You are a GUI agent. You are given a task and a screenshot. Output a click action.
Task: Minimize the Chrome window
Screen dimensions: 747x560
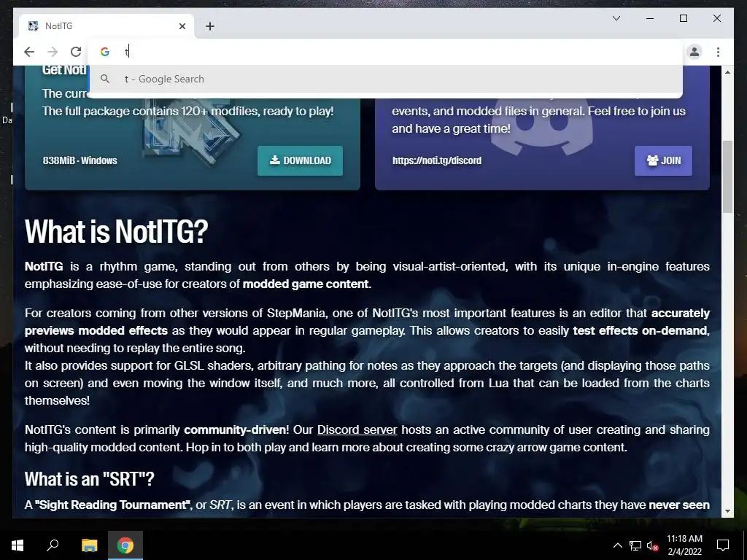pos(650,18)
